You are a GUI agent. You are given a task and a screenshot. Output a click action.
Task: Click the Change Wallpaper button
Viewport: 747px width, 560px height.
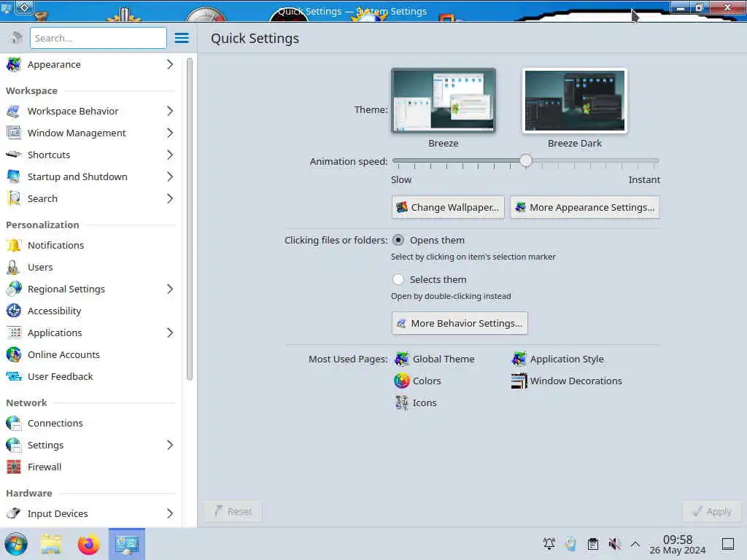(448, 208)
